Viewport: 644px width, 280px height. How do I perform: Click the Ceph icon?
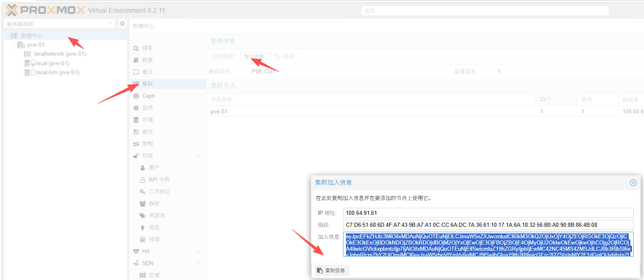point(136,96)
